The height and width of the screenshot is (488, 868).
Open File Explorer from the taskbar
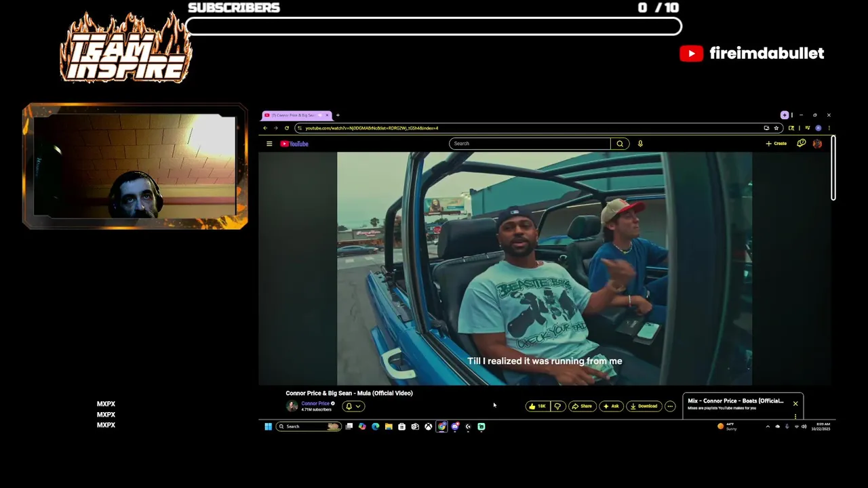389,426
